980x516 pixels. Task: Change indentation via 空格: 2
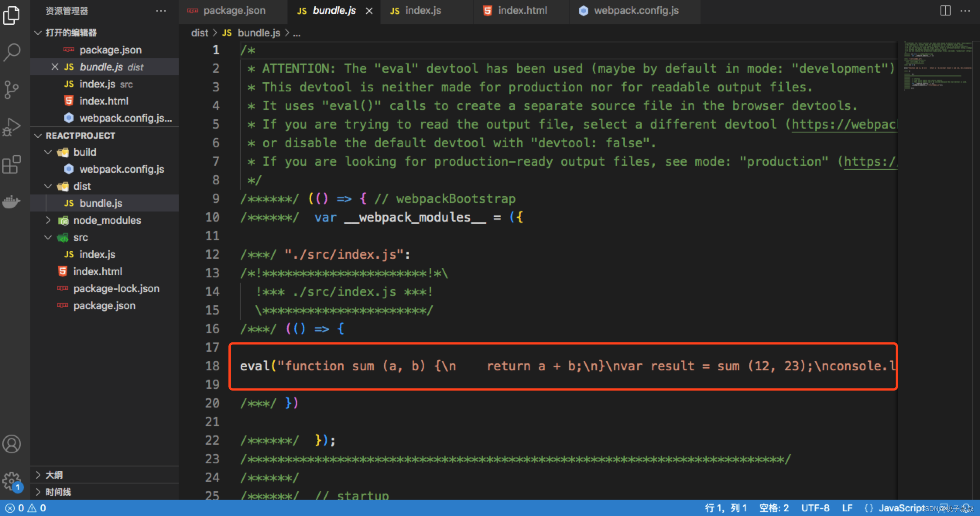click(774, 508)
